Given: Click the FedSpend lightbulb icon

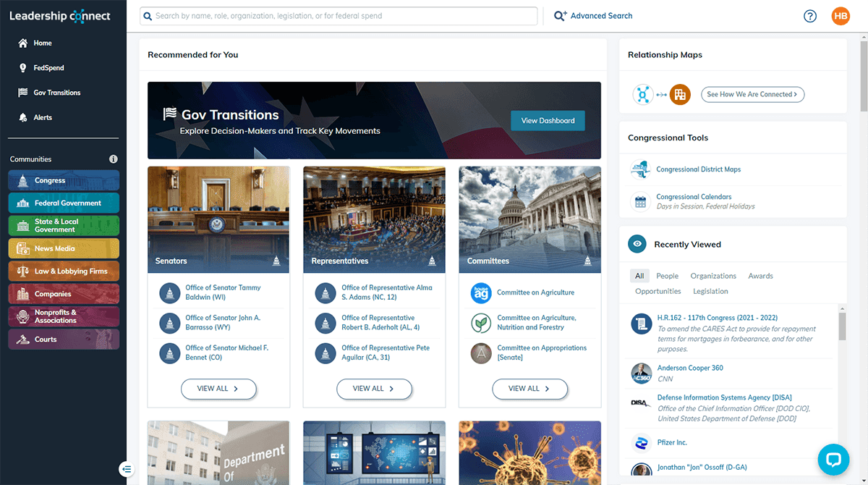Looking at the screenshot, I should pyautogui.click(x=23, y=68).
